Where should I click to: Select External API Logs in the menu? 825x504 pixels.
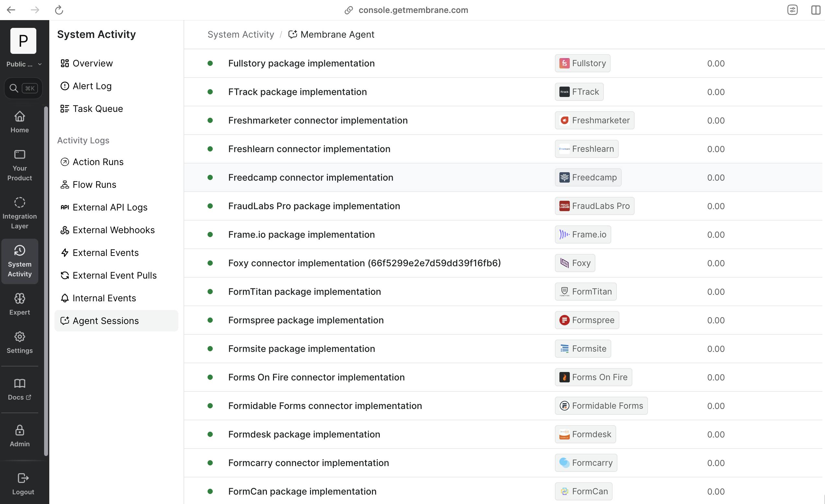click(x=110, y=207)
